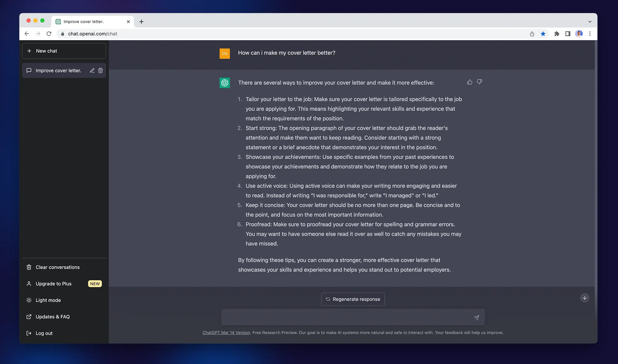
Task: Rename the Improve cover letter chat via pencil icon
Action: point(92,70)
